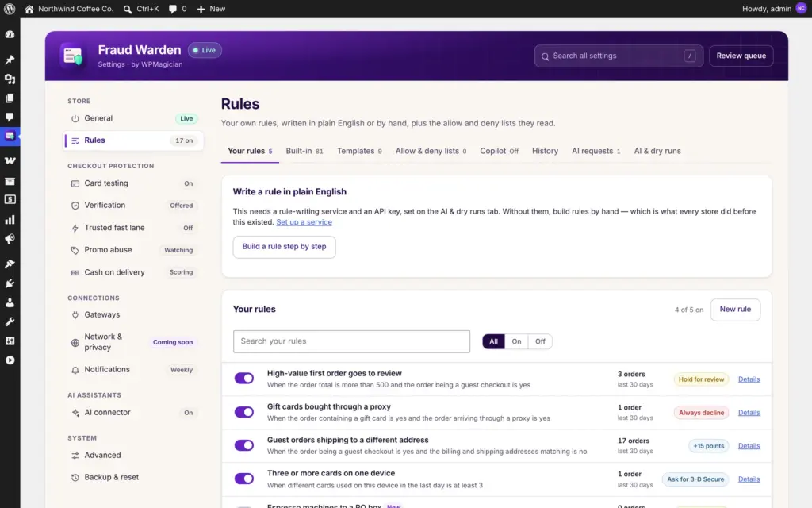Open the Settings sliders icon in admin sidebar
The width and height of the screenshot is (812, 508).
pos(10,341)
